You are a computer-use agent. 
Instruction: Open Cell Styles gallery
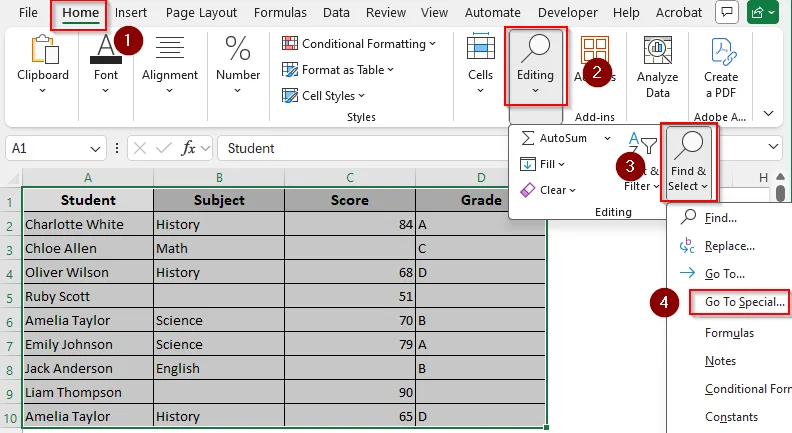coord(323,95)
